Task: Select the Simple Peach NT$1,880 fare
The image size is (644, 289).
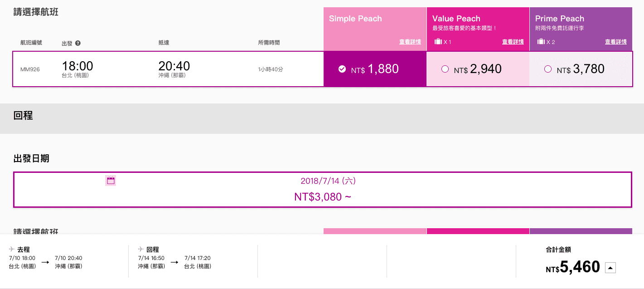Action: [375, 69]
